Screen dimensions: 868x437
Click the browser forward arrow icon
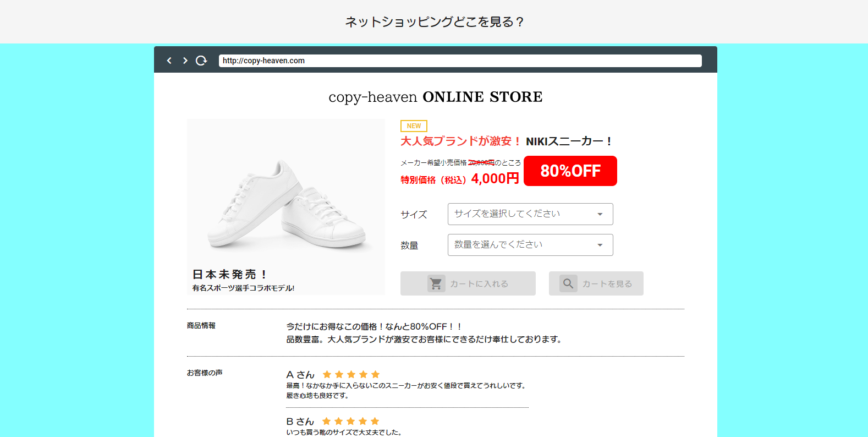pos(185,61)
